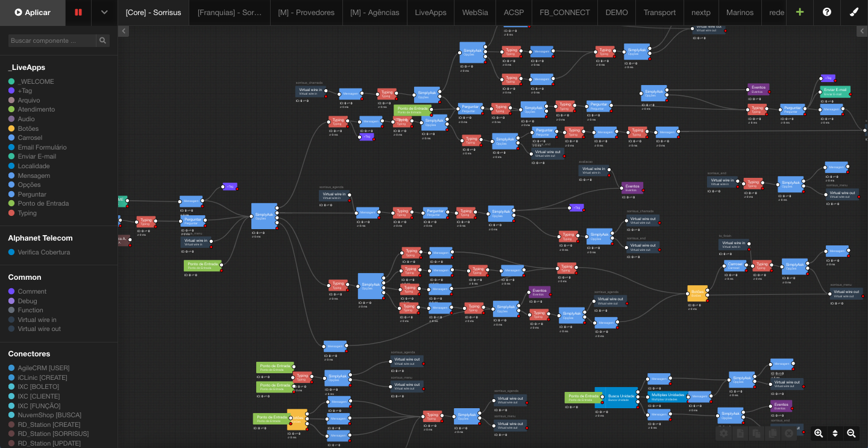
Task: Pick the AgileCRM [USER] connector
Action: (39, 368)
